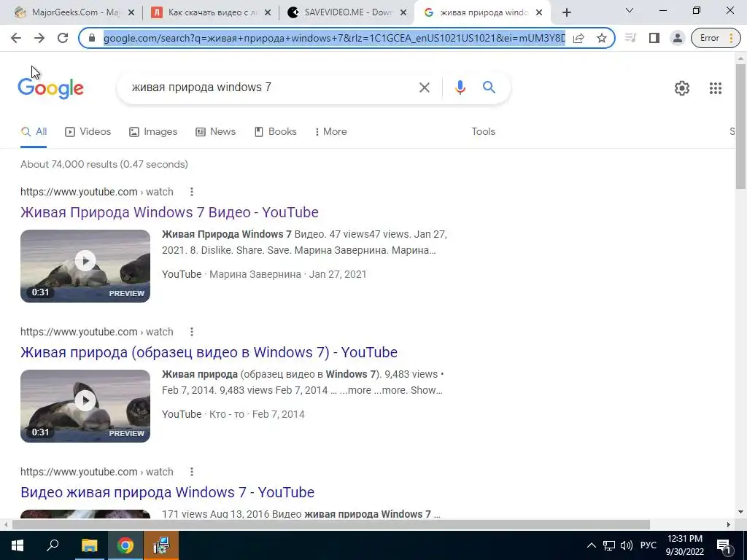
Task: Open options menu for the third result
Action: [192, 472]
